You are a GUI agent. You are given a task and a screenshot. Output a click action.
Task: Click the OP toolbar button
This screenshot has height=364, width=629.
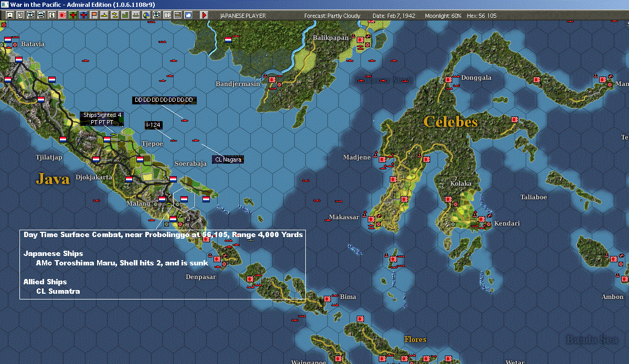click(167, 15)
